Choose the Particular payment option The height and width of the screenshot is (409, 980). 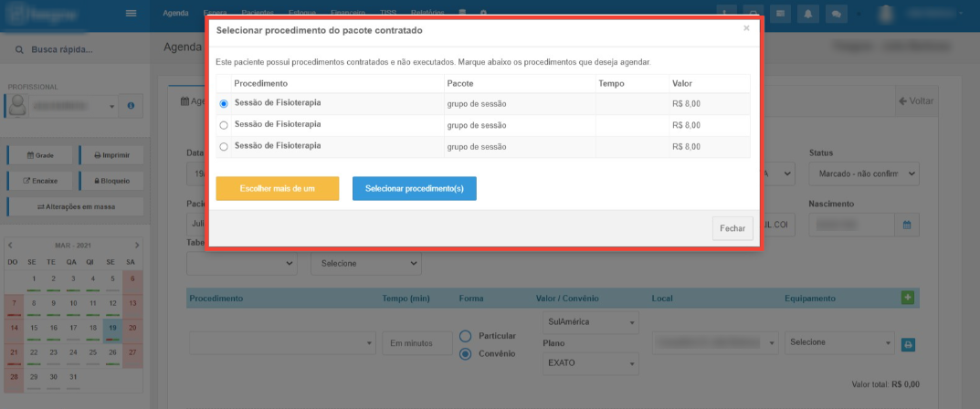click(x=465, y=336)
